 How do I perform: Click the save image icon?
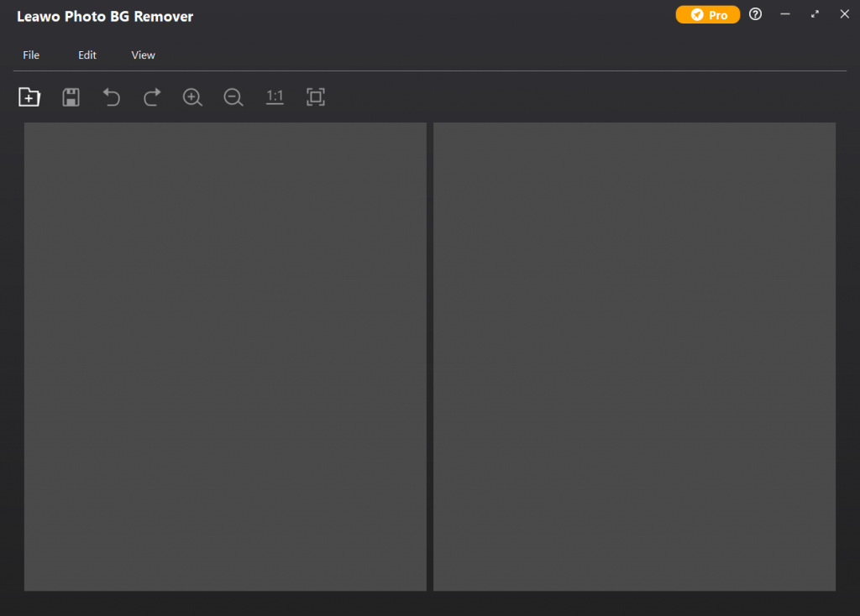[71, 97]
